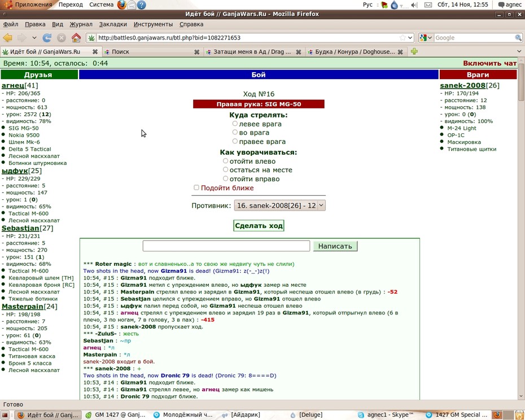
Task: Reload the battle page
Action: [47, 38]
